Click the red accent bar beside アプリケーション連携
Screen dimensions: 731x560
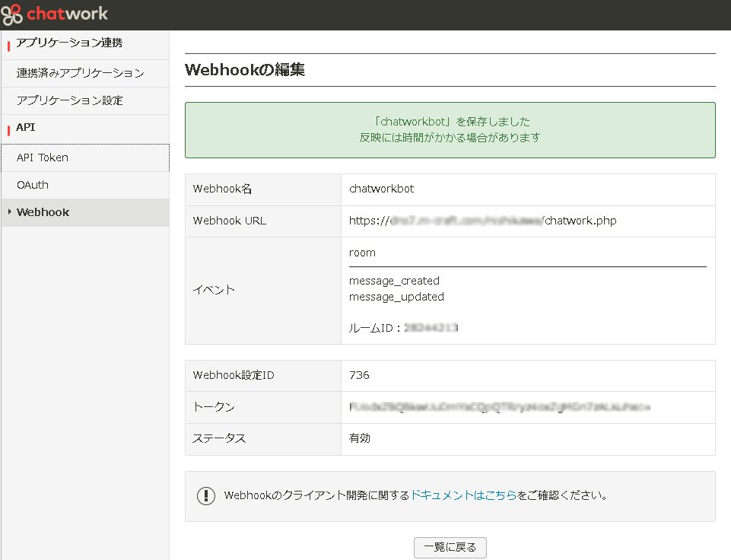[x=10, y=44]
